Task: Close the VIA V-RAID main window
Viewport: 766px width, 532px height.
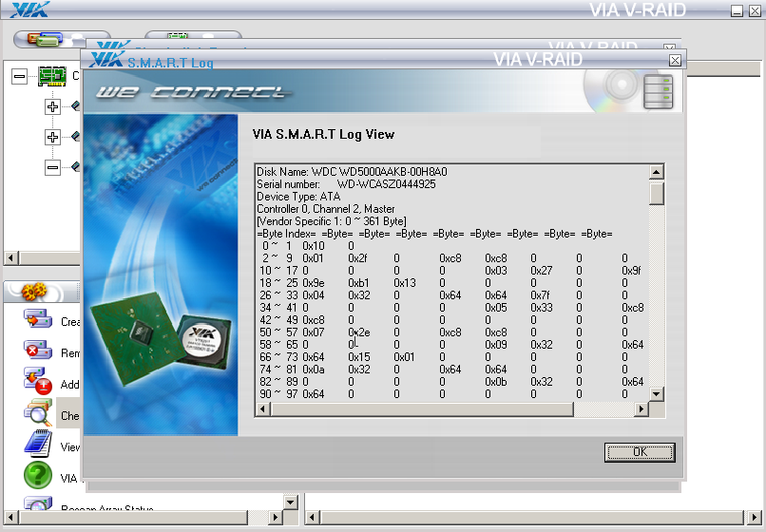Action: [x=755, y=10]
